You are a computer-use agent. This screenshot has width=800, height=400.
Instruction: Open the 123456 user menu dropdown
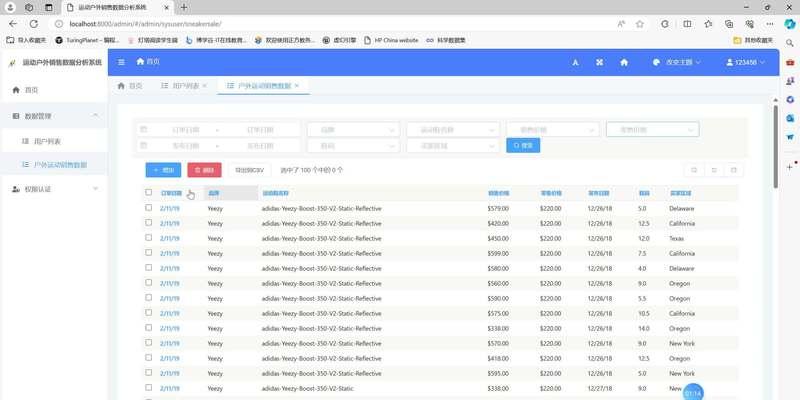tap(745, 62)
